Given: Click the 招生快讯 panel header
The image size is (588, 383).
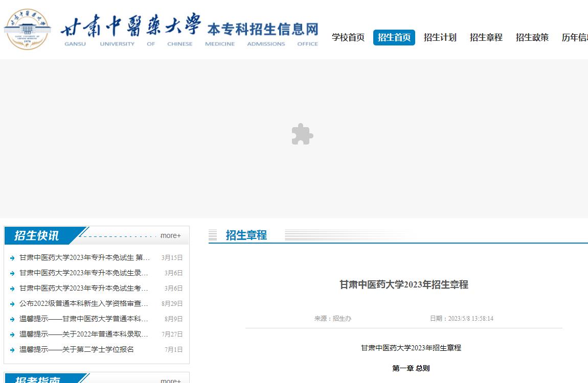Looking at the screenshot, I should click(x=36, y=235).
